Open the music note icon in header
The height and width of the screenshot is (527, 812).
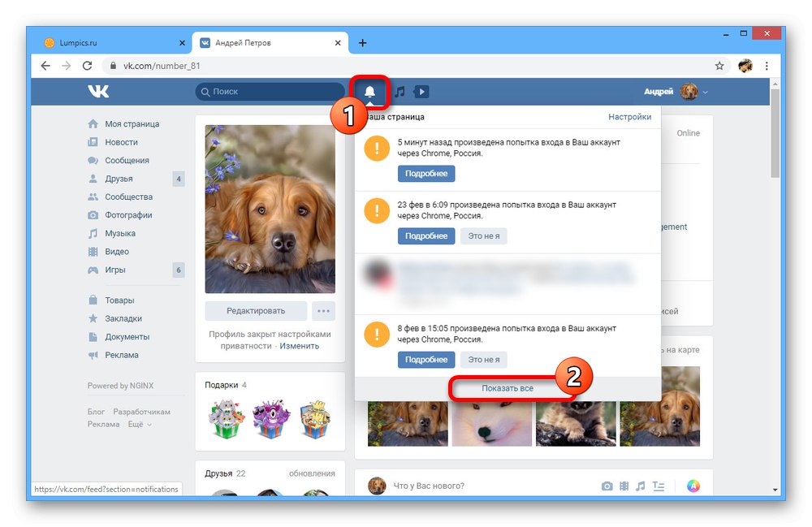pyautogui.click(x=400, y=92)
